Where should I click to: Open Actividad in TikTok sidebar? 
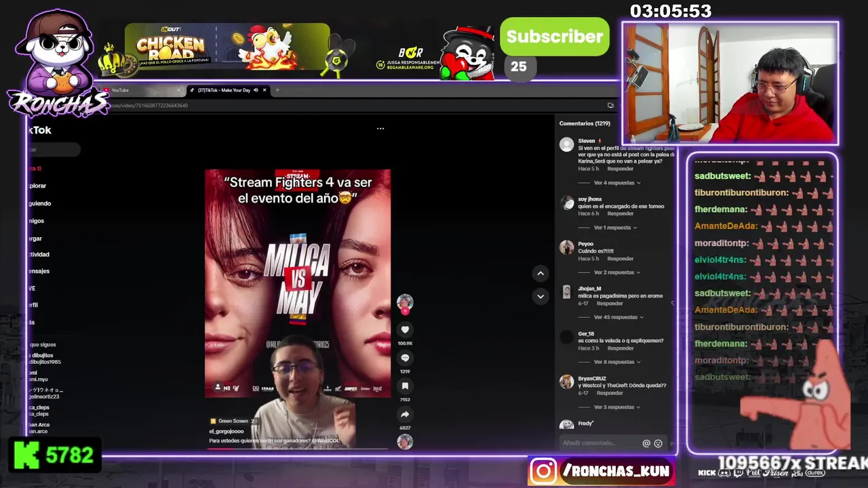click(39, 255)
